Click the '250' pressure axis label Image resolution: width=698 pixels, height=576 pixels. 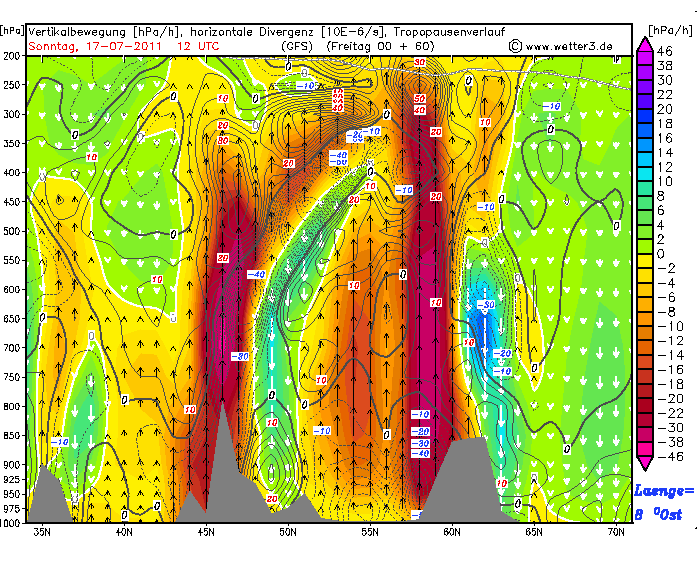pos(12,85)
